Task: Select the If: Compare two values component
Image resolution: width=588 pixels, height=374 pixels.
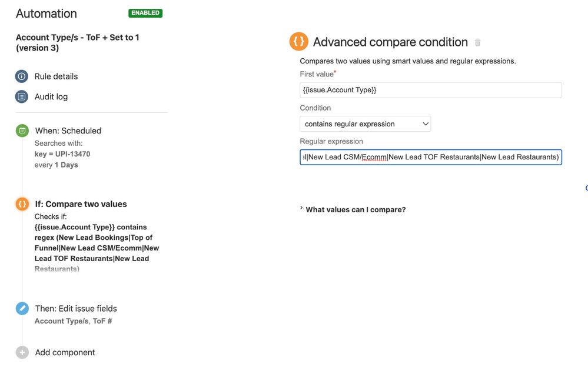Action: [81, 204]
